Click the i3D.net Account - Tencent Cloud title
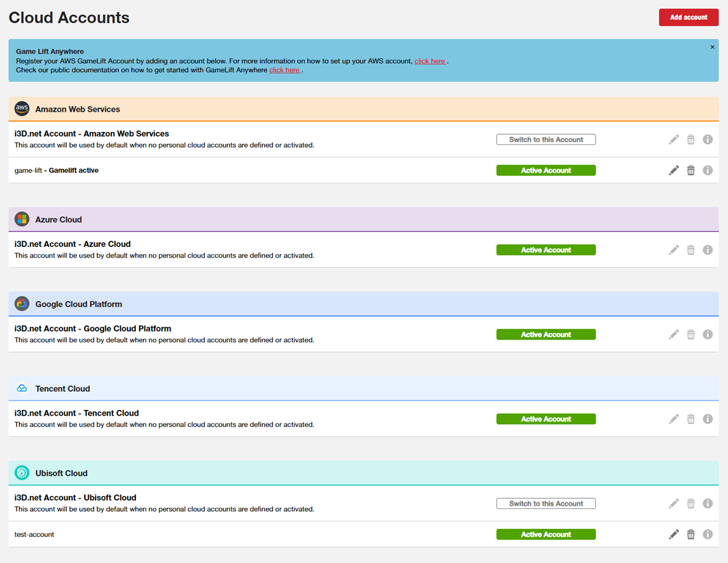Viewport: 728px width, 563px height. click(x=76, y=413)
